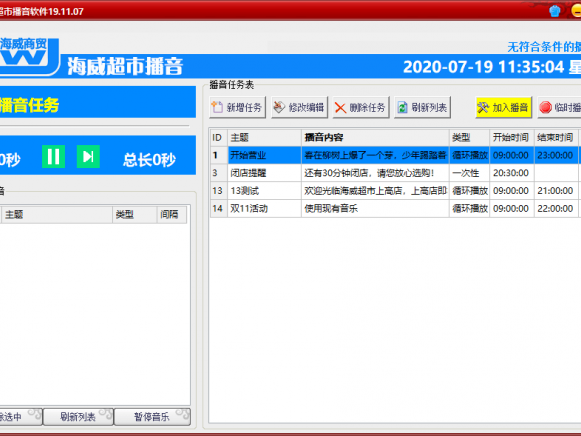
Task: Click the 还有30分钟闭店 content cell
Action: click(375, 173)
